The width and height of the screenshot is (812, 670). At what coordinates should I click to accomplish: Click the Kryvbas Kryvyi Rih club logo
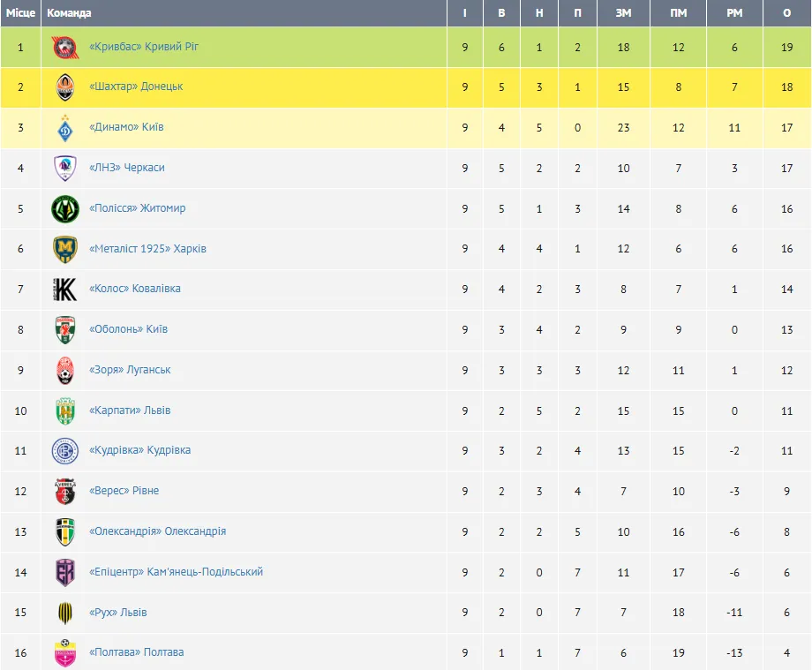point(65,47)
